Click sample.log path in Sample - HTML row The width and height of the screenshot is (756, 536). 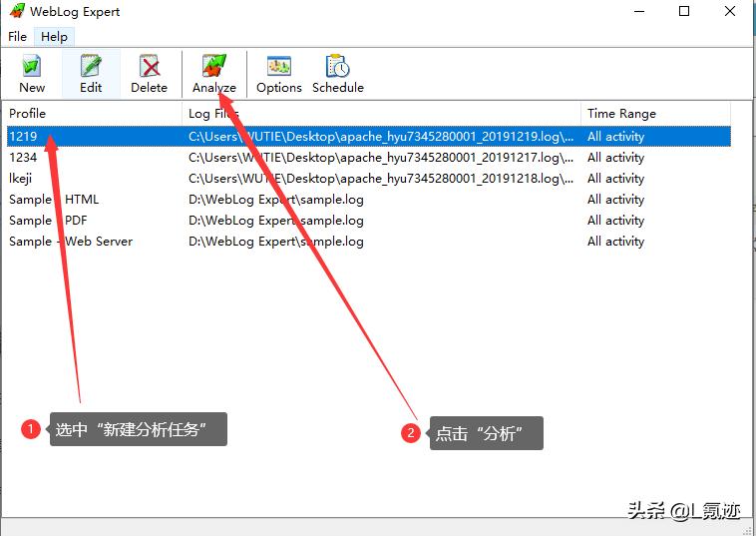pos(276,200)
